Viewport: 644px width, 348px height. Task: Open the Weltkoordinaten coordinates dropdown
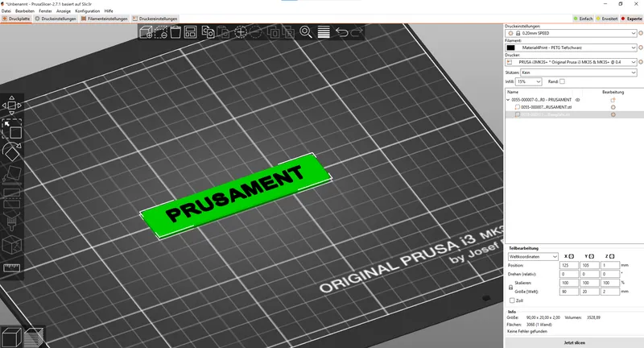[x=533, y=256]
